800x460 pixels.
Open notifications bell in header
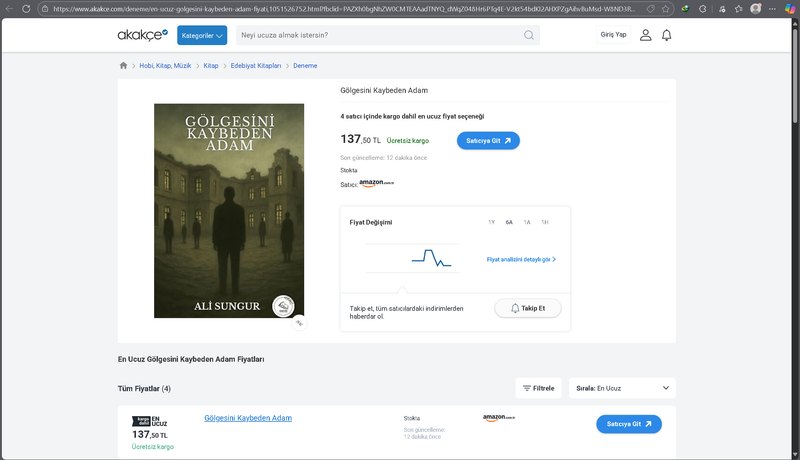(667, 35)
